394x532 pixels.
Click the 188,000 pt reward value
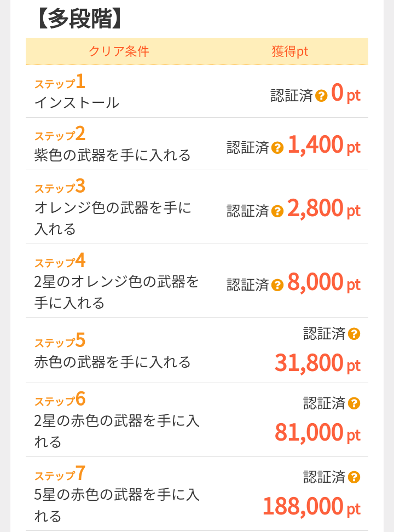click(x=311, y=507)
